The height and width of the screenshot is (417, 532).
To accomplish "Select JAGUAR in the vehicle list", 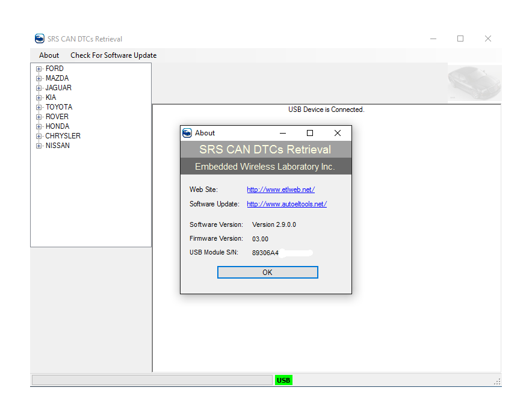I will point(58,88).
